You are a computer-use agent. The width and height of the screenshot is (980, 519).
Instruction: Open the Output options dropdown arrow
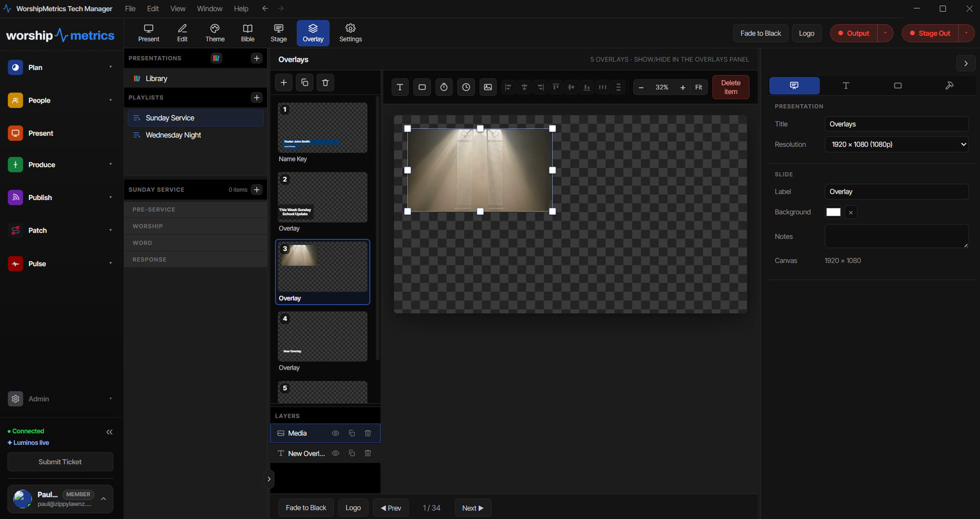pos(885,33)
